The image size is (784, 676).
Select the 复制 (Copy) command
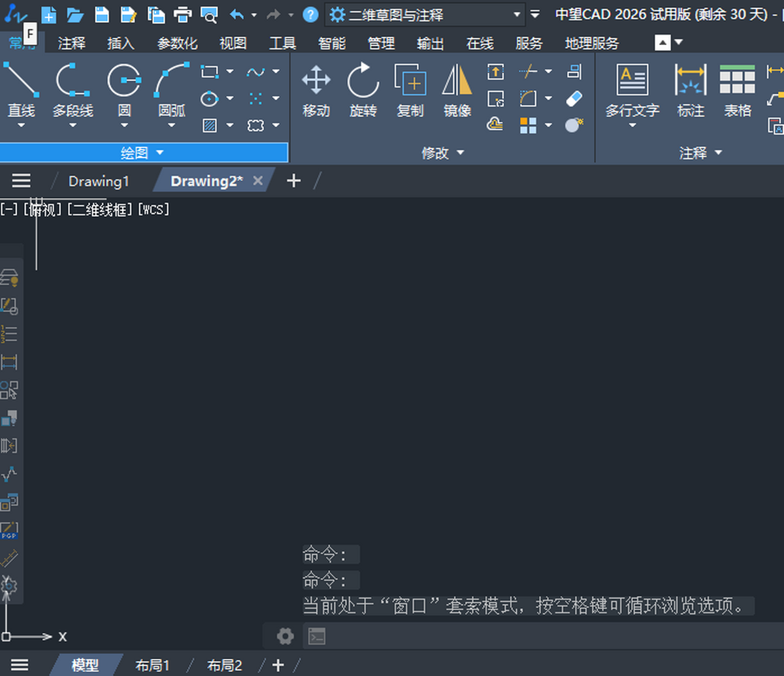pyautogui.click(x=410, y=91)
